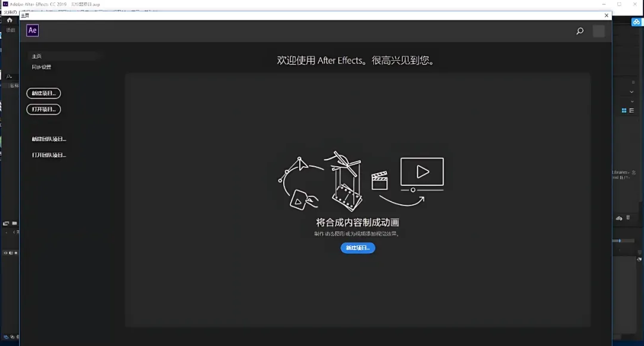Toggle the audio speaker column in the timeline
Screen dimensions: 644x346
(11, 253)
